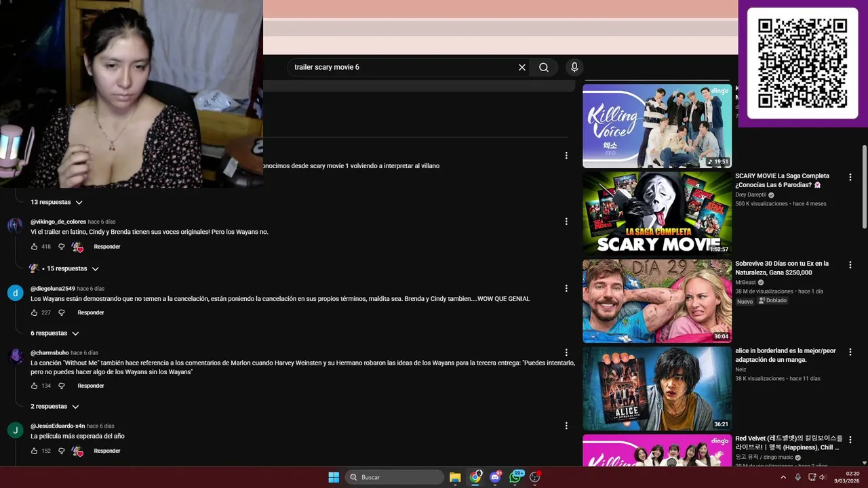
Task: Open Alice in Borderland video thumbnail
Action: (x=657, y=388)
